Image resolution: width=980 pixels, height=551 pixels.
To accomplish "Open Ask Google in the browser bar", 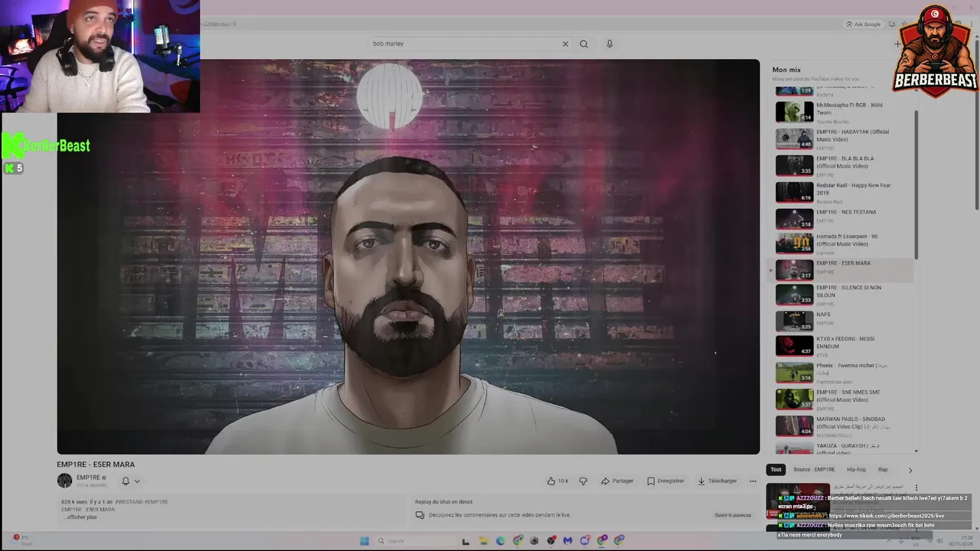I will click(864, 24).
